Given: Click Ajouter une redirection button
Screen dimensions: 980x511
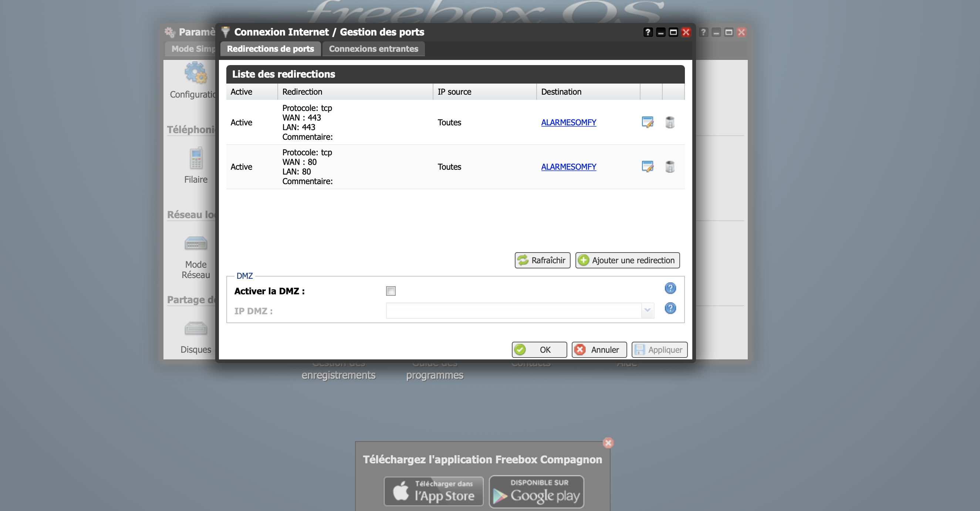Looking at the screenshot, I should coord(627,260).
